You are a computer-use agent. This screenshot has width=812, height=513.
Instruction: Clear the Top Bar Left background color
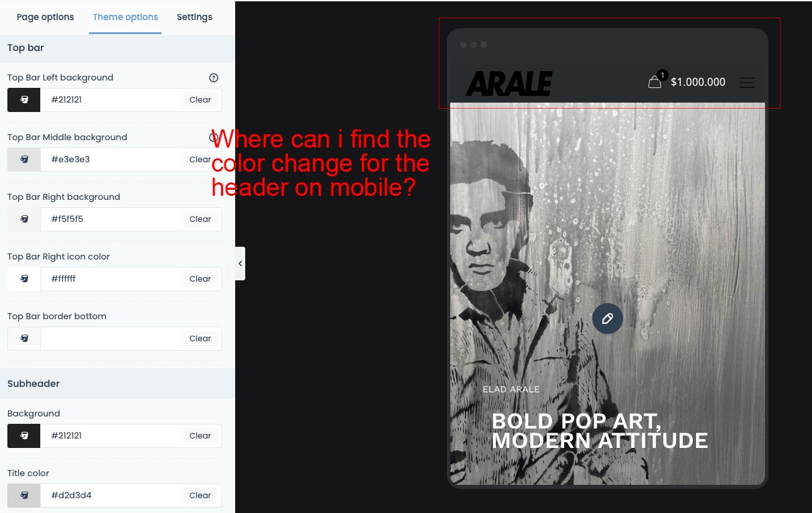(x=200, y=100)
